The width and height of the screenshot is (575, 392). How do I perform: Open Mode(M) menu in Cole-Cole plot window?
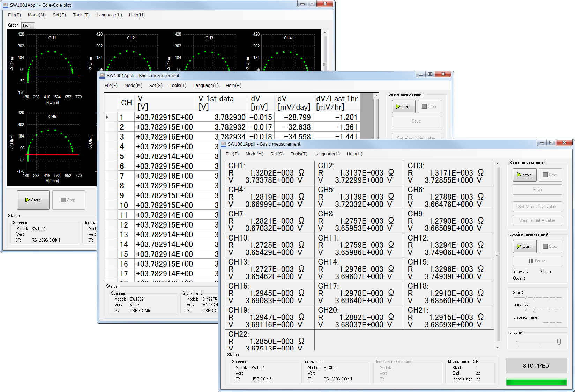(x=37, y=15)
